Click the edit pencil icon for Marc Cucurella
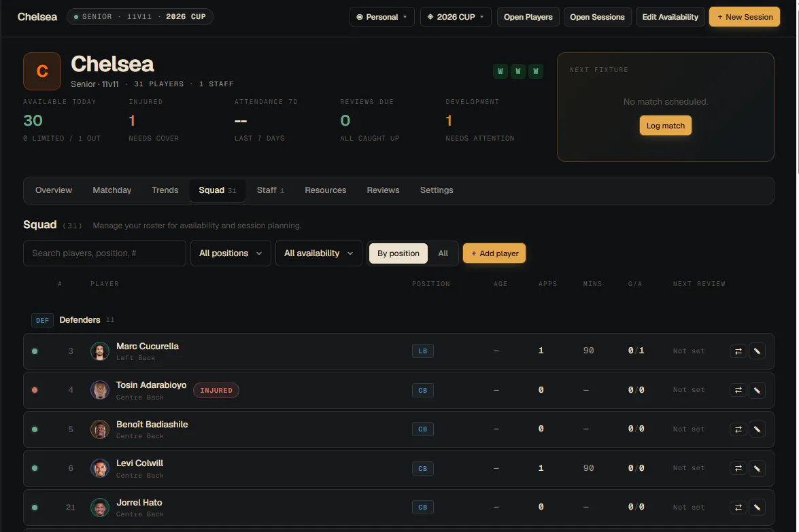This screenshot has height=532, width=799. [x=757, y=351]
